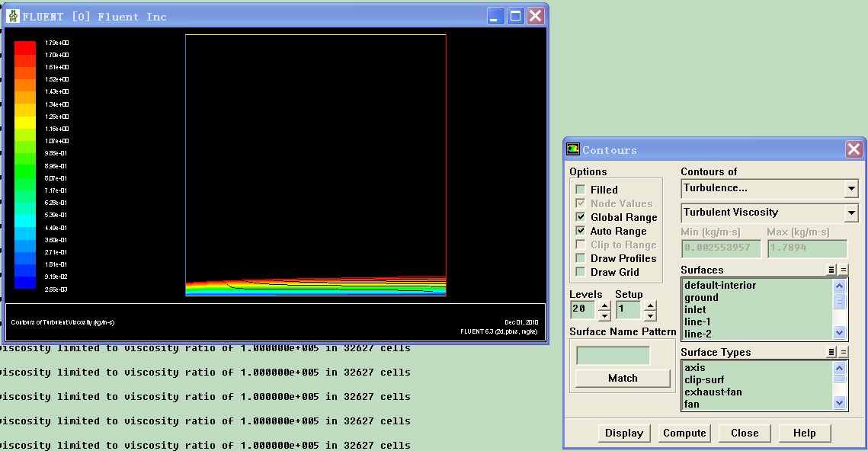Toggle the Draw Grid checkbox
The image size is (868, 451).
click(581, 272)
